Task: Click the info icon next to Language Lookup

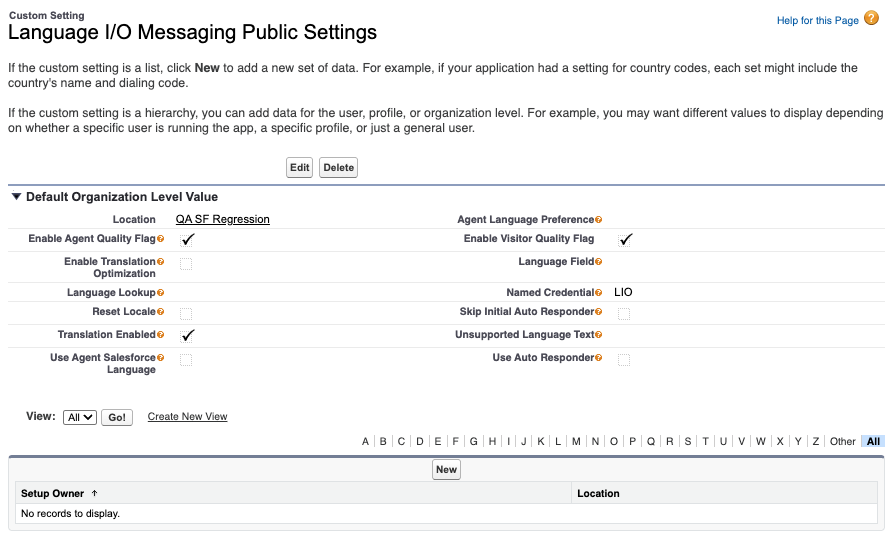Action: coord(161,293)
